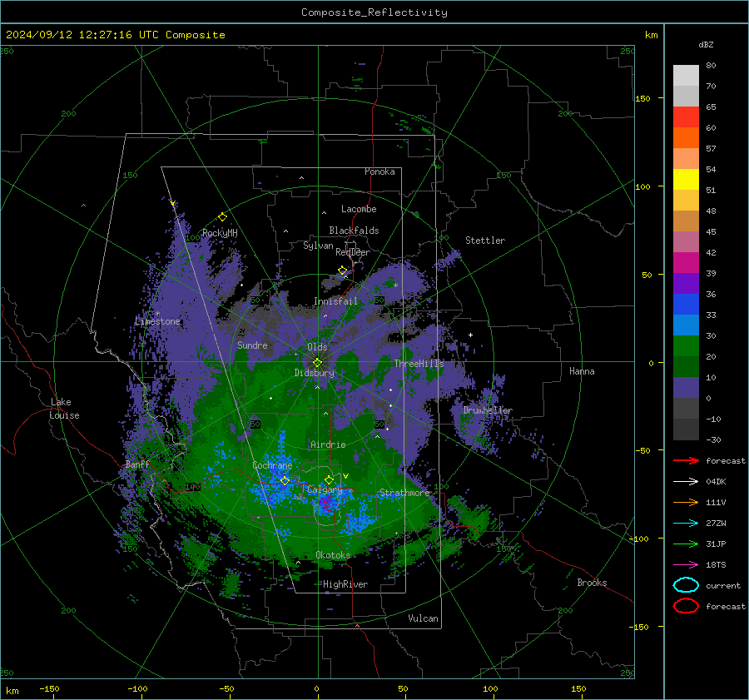Click the Sundre town label
Screen dimensions: 749x700
pyautogui.click(x=252, y=345)
